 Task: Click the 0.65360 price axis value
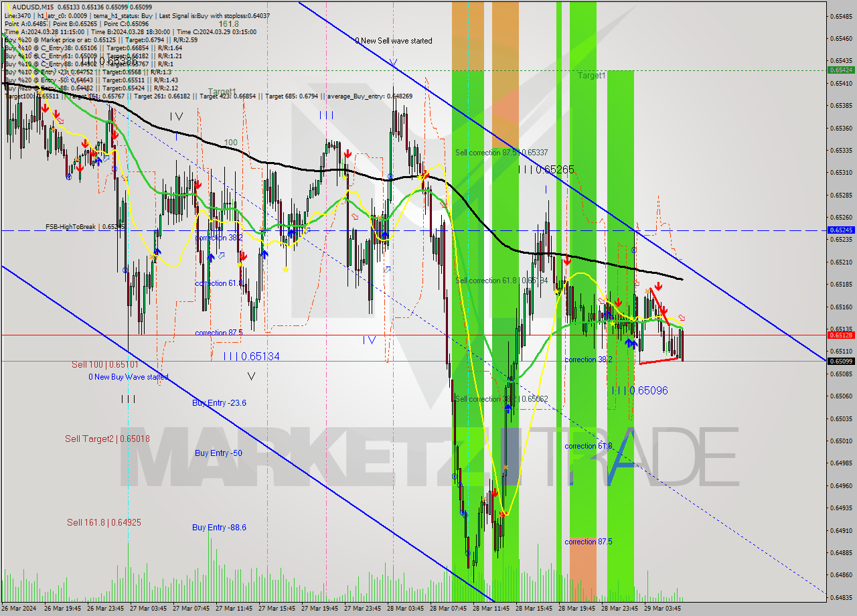tap(841, 128)
